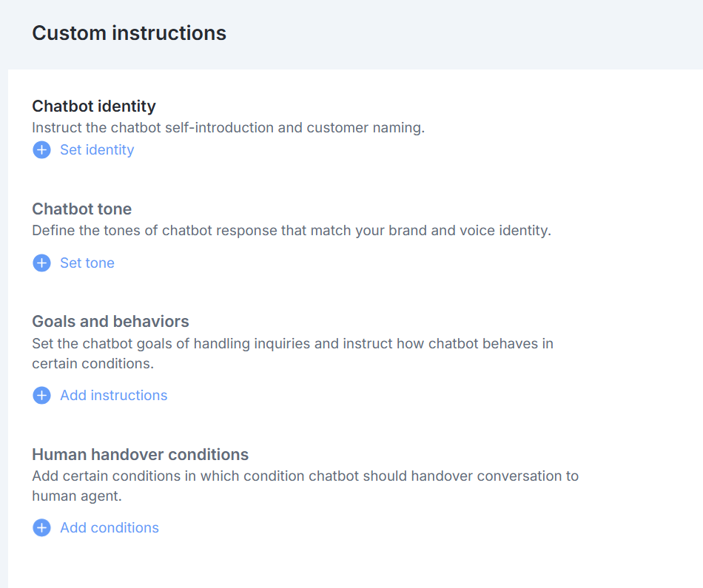The width and height of the screenshot is (703, 588).
Task: Click the plus icon beside Set identity
Action: coord(41,150)
